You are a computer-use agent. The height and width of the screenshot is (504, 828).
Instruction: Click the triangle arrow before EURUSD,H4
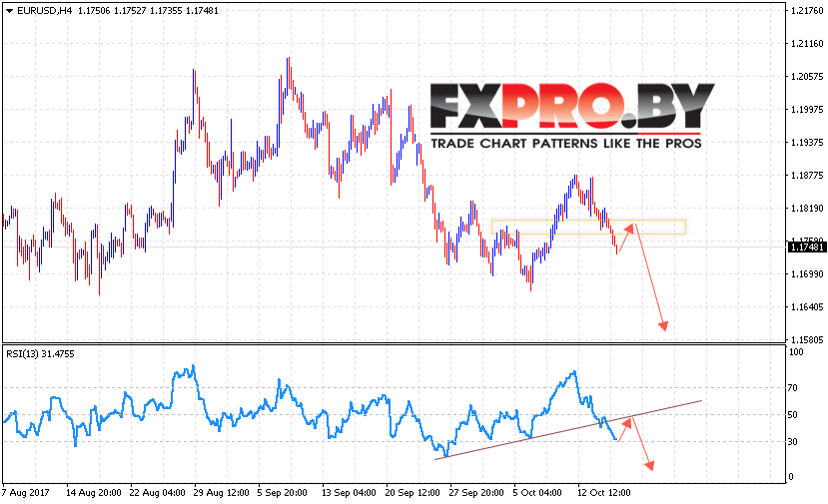[x=10, y=11]
